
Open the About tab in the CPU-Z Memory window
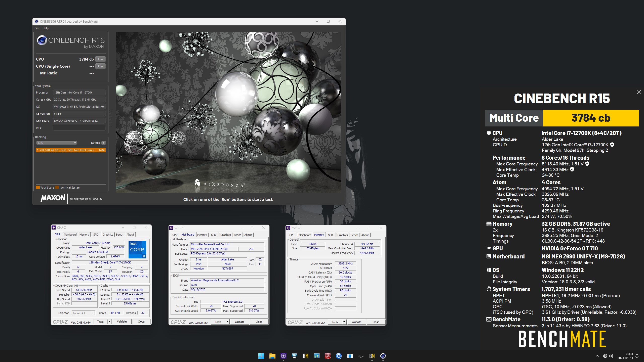point(365,235)
